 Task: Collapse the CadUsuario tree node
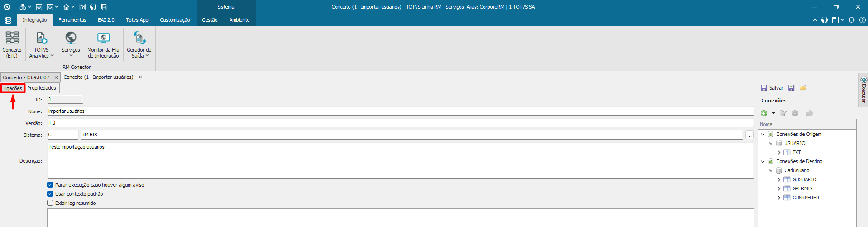(771, 171)
